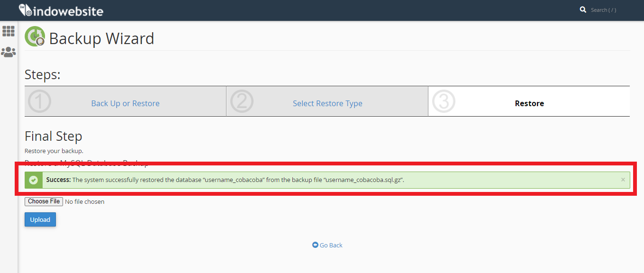Screen dimensions: 644x273
Task: Click the step 2 number circle
Action: pos(242,101)
